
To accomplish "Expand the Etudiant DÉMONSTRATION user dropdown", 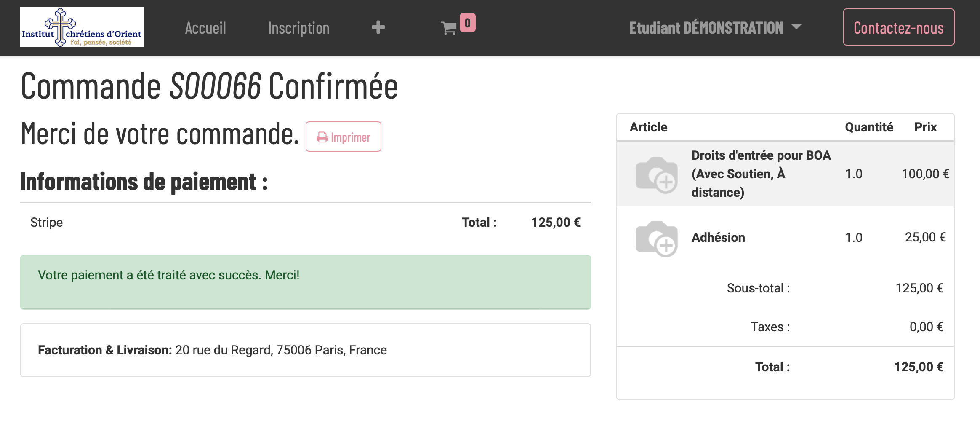I will (x=706, y=28).
